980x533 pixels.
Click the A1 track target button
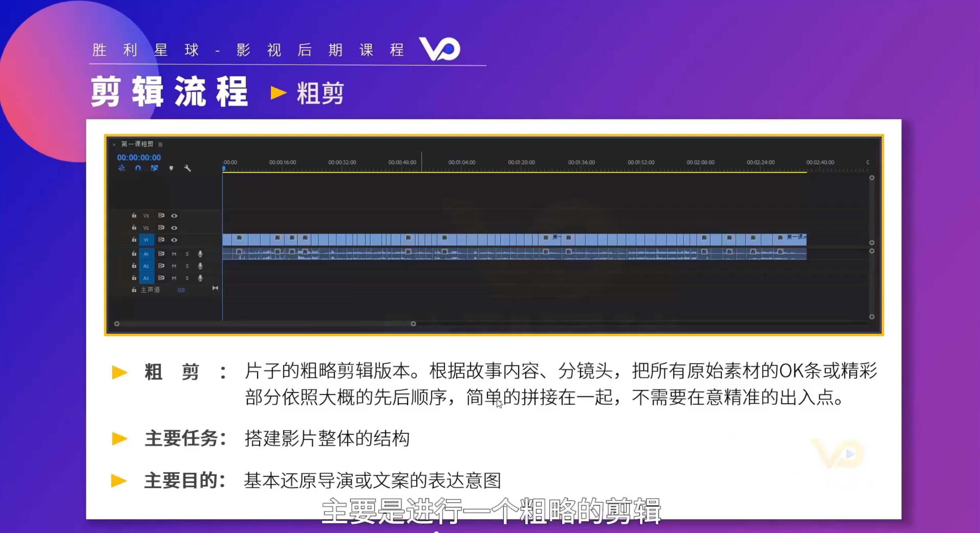146,254
